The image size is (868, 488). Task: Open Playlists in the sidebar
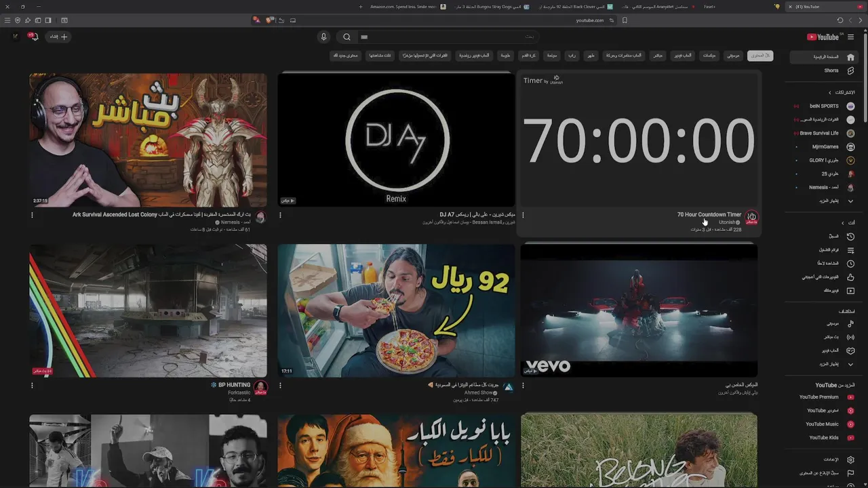[825, 250]
